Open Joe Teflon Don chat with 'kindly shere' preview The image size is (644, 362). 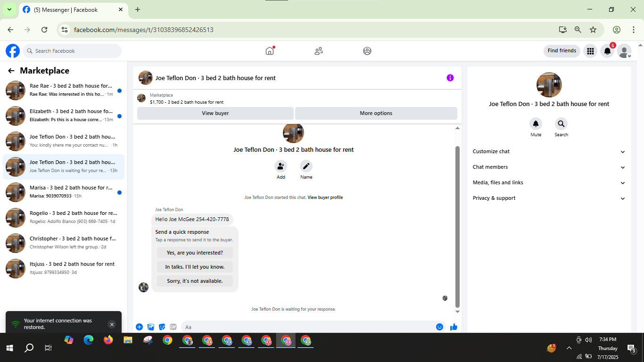64,141
